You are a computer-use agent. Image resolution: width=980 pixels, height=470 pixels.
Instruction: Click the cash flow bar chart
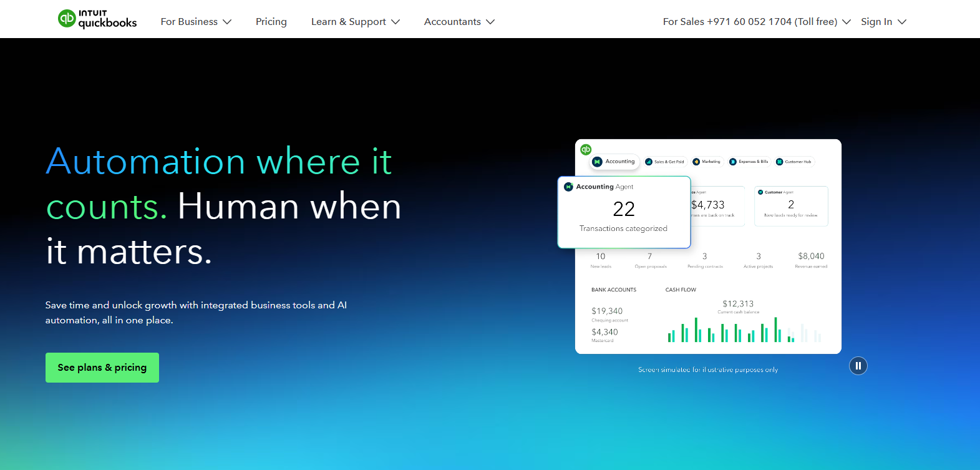pyautogui.click(x=744, y=330)
